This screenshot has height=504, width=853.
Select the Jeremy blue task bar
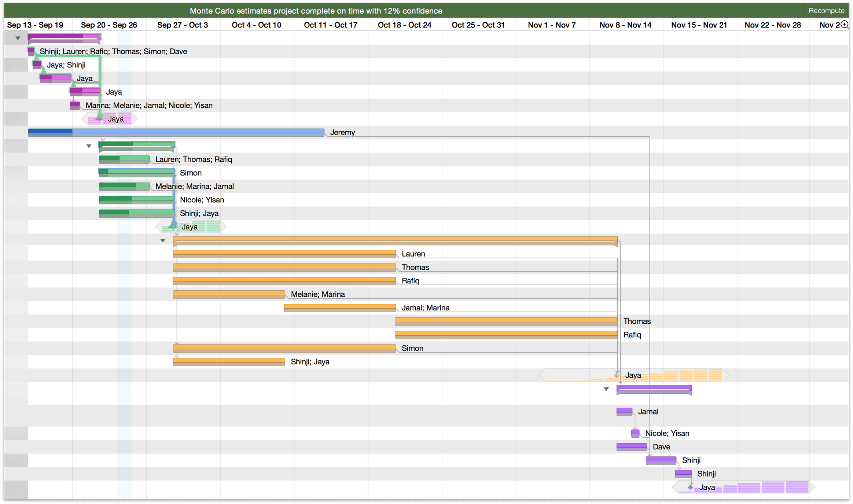pos(177,131)
